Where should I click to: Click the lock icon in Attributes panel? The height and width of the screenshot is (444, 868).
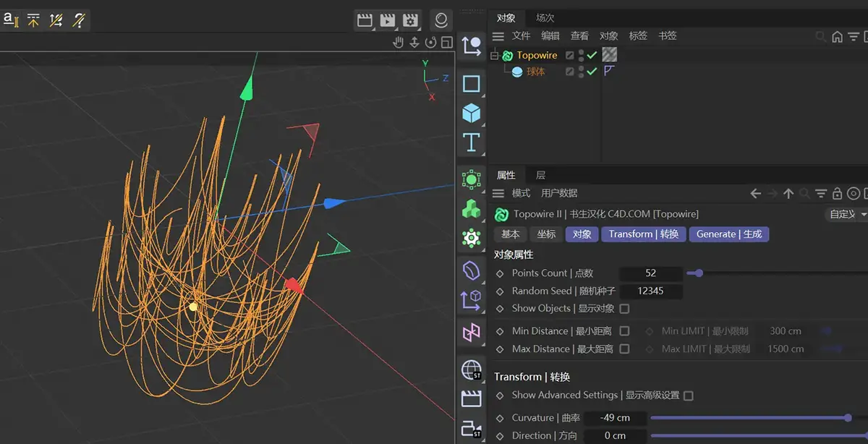tap(837, 194)
